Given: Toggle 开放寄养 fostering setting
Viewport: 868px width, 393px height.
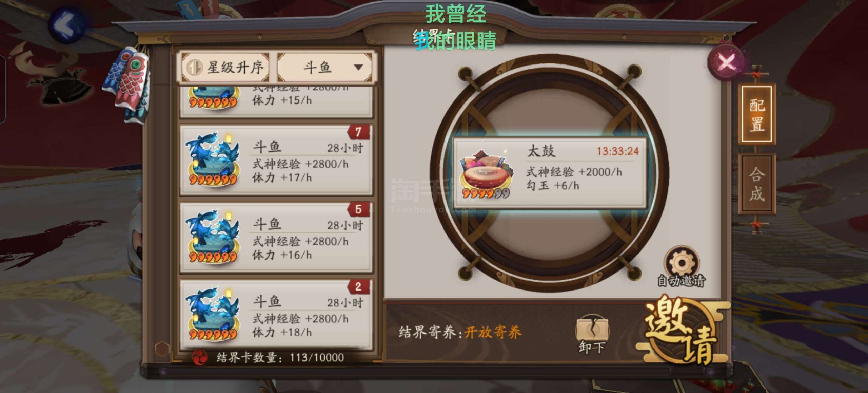Looking at the screenshot, I should pos(493,333).
